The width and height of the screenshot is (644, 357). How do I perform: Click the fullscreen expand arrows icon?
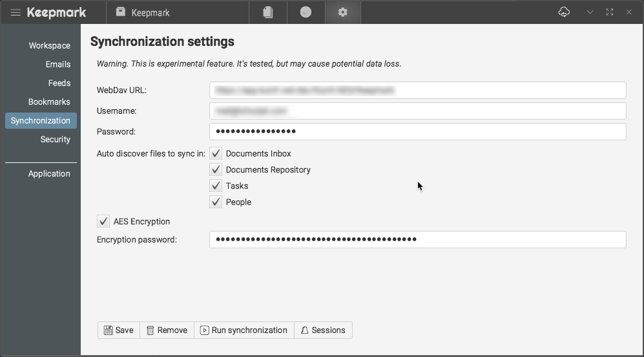click(609, 12)
